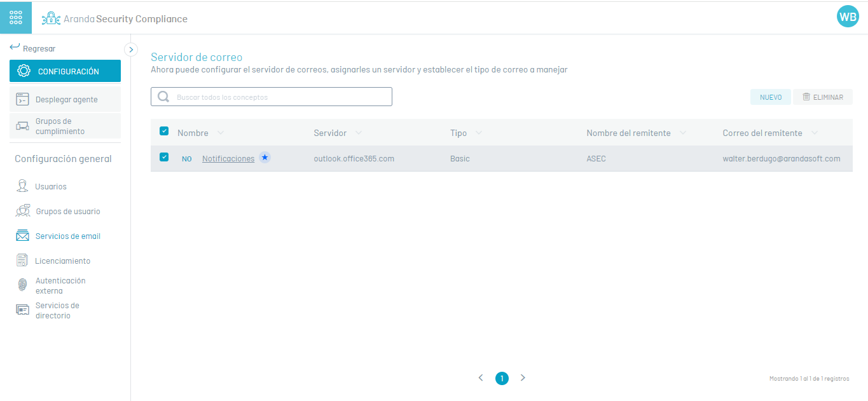Click the trash icon in Eliminar

tap(806, 97)
